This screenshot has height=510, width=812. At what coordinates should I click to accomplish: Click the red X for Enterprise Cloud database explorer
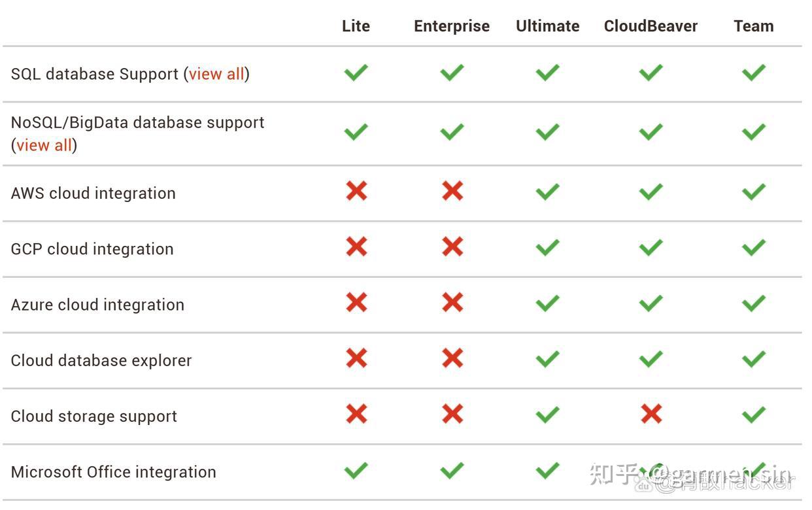click(452, 358)
